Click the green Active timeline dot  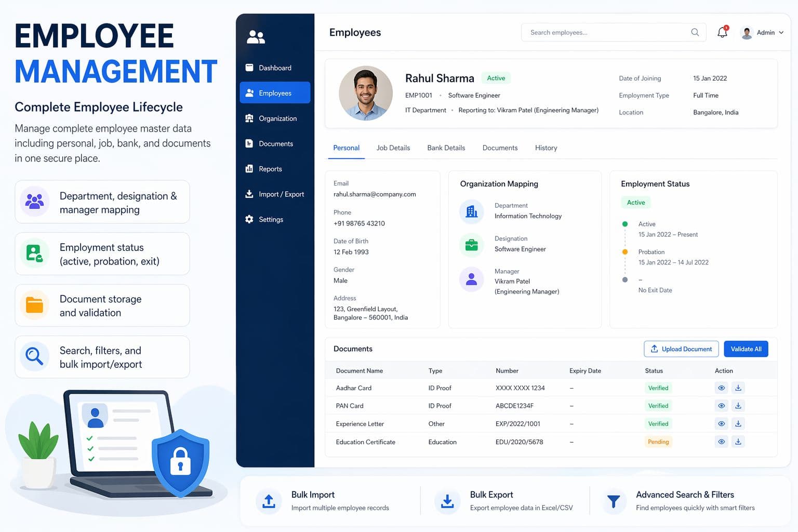625,224
